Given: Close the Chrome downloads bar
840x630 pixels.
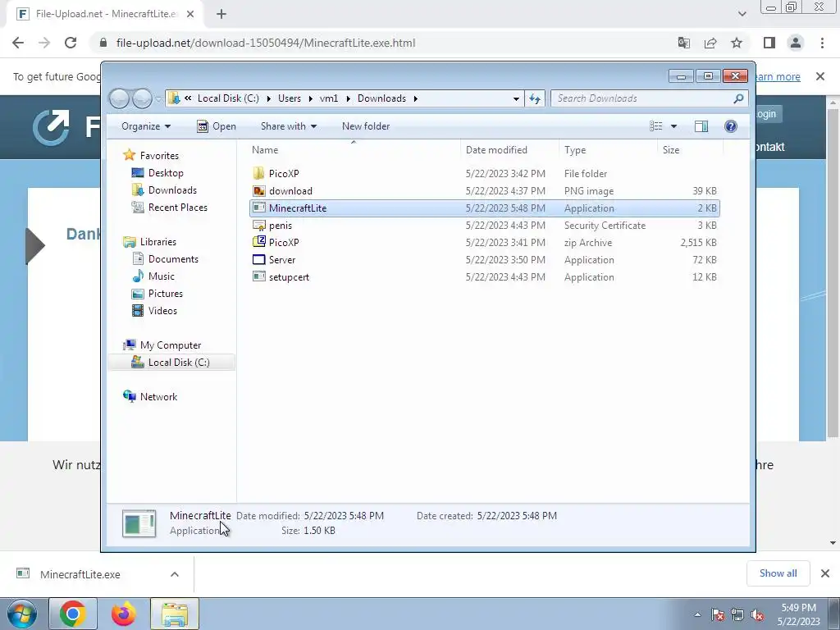Looking at the screenshot, I should [825, 573].
